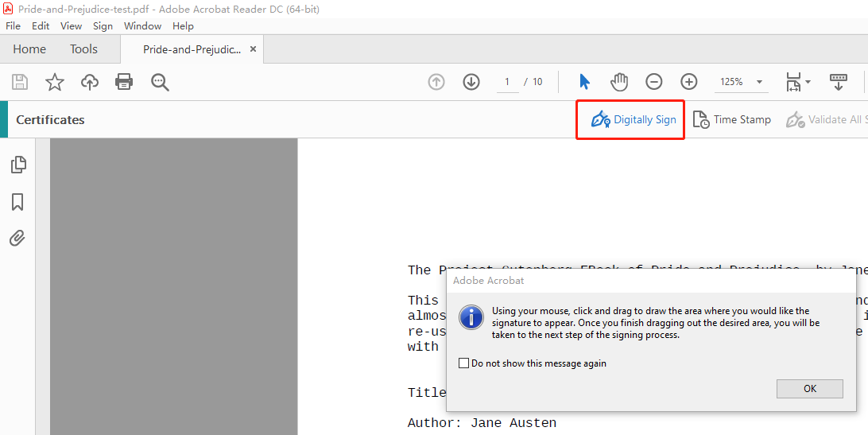This screenshot has width=868, height=435.
Task: Check Do not show this message again
Action: tap(464, 363)
